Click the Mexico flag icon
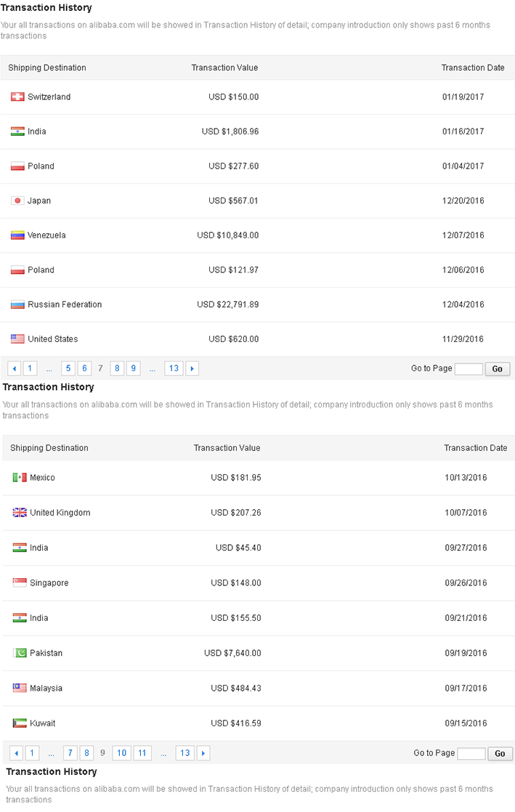This screenshot has height=812, width=515. coord(20,477)
